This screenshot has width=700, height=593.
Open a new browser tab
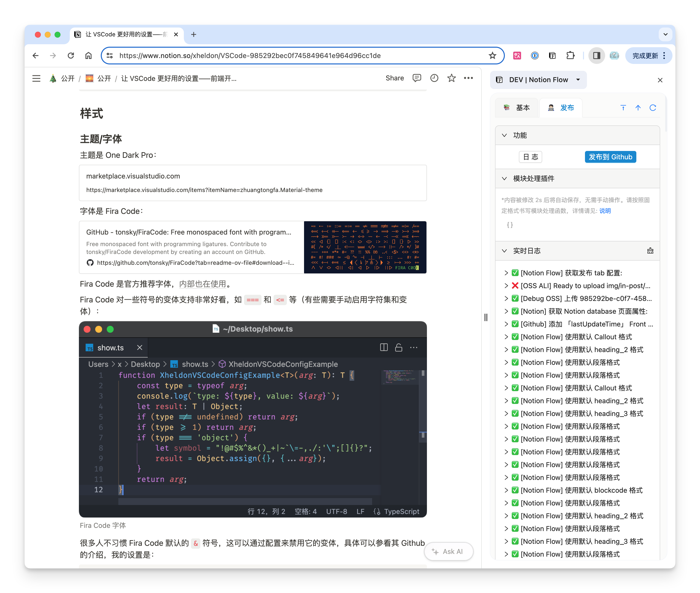[194, 34]
